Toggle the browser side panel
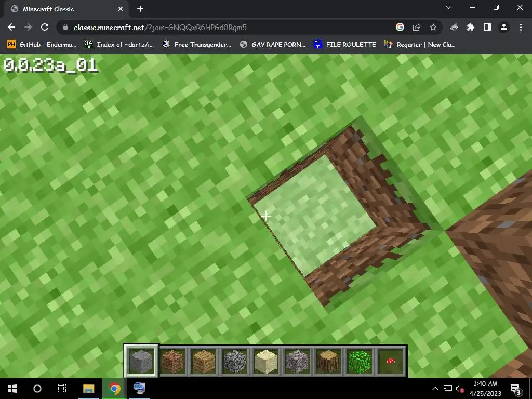Screen dimensions: 532x399 coord(487,27)
